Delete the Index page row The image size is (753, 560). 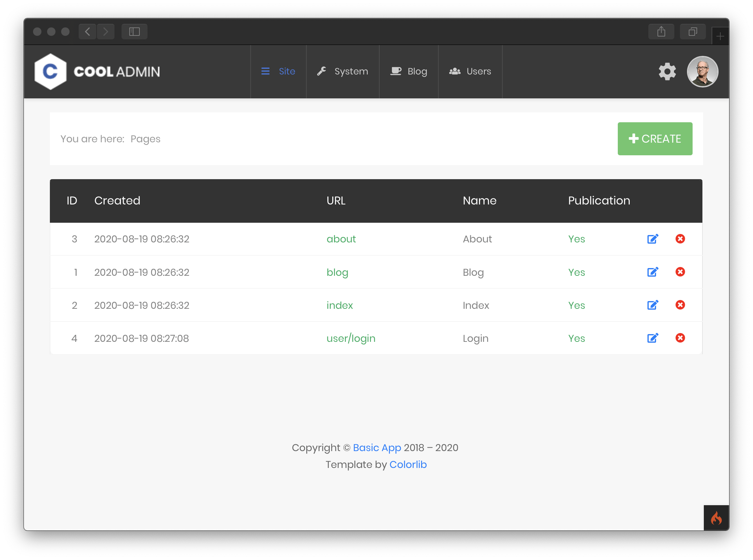(x=680, y=305)
